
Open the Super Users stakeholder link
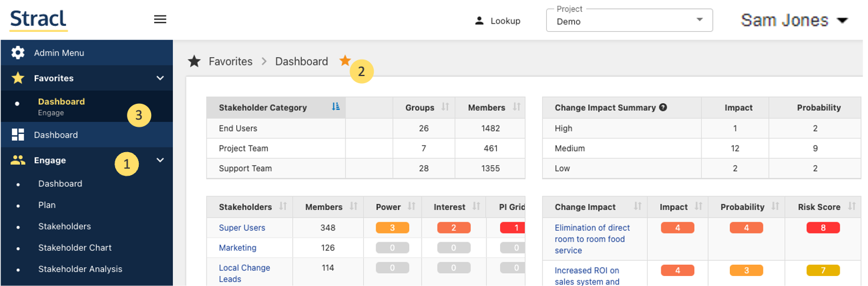[x=242, y=228]
